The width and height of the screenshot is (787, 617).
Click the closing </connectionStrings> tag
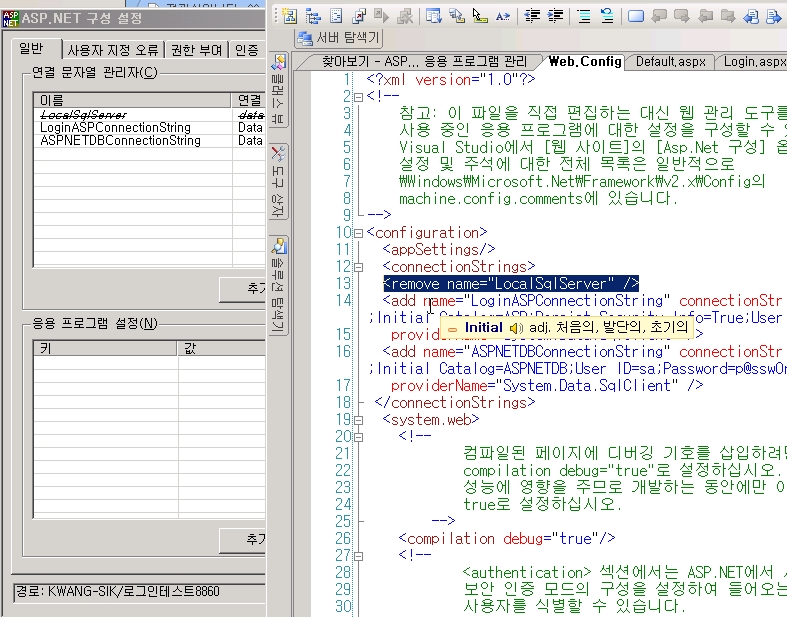pyautogui.click(x=455, y=403)
